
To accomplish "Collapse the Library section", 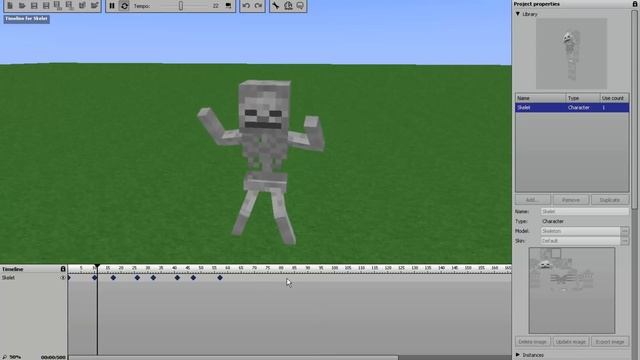I will point(518,14).
